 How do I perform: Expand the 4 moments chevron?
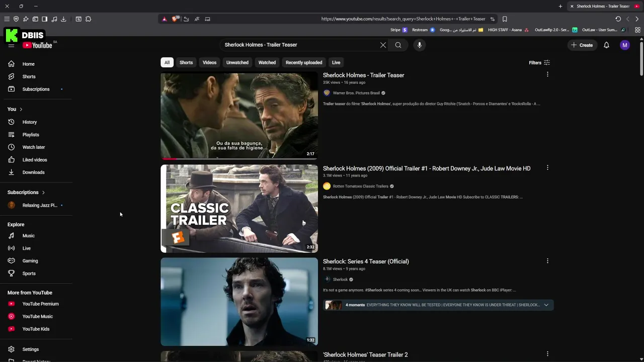point(546,305)
